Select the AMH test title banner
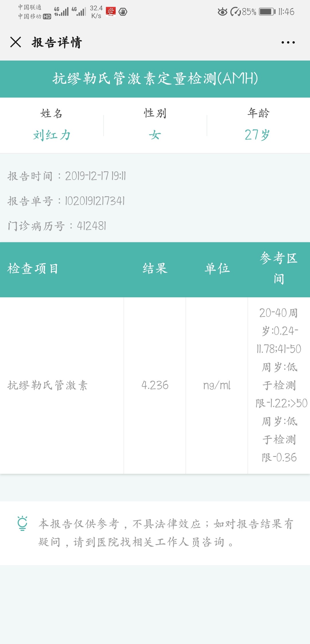 coord(155,79)
